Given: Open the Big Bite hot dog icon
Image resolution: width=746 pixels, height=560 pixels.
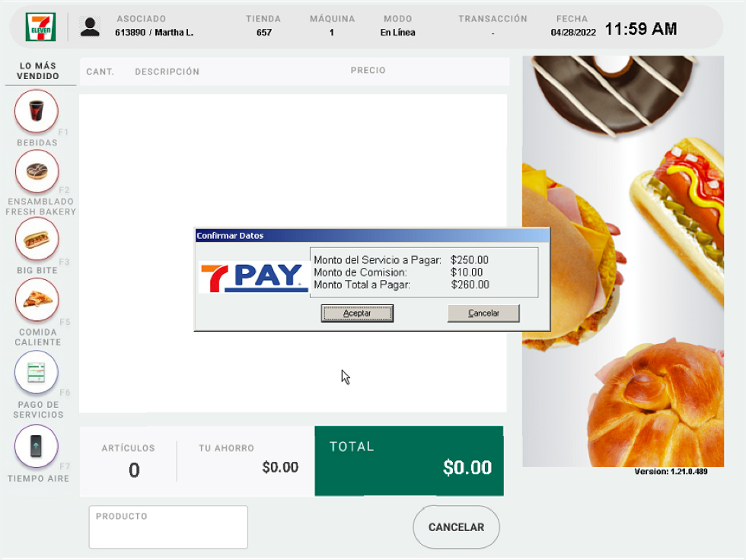Looking at the screenshot, I should (x=37, y=239).
